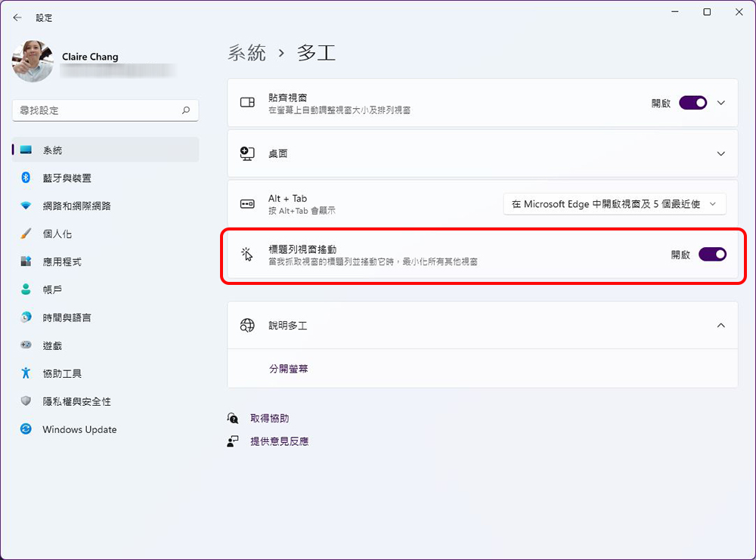Click the 貼齊視窗 description text
This screenshot has width=756, height=560.
339,110
